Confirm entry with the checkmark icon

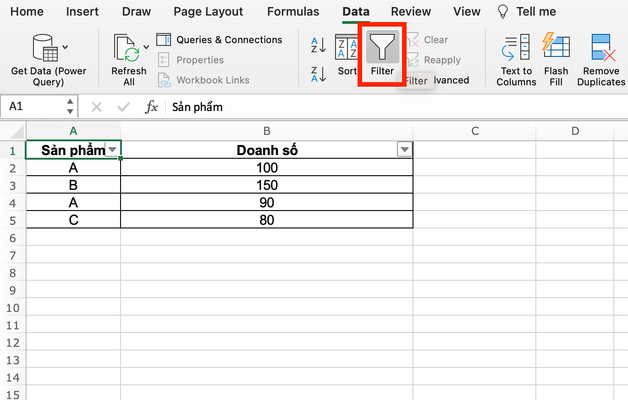(123, 107)
